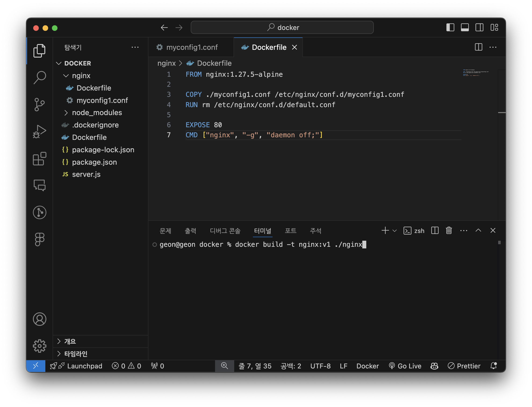Split the editor to the right
532x407 pixels.
[x=478, y=47]
